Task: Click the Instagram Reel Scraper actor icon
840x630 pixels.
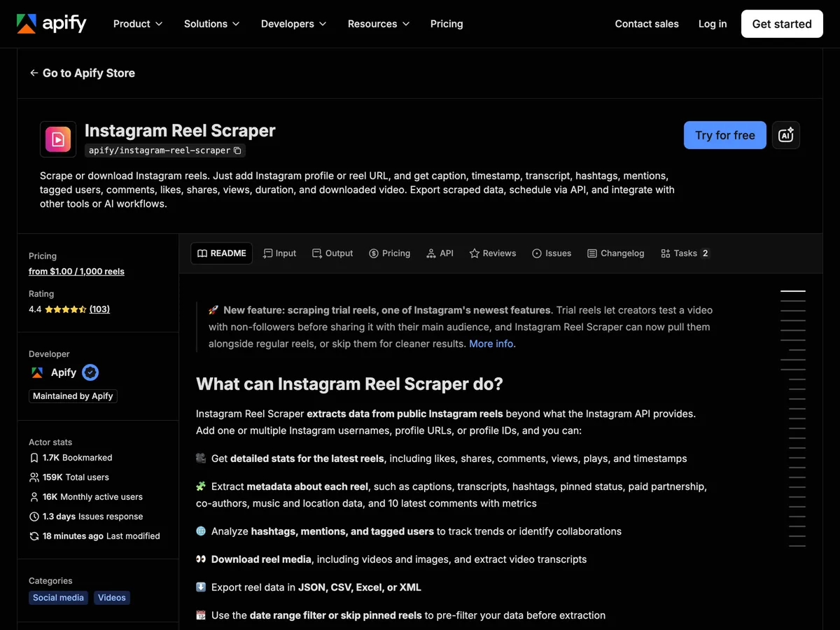Action: tap(58, 139)
